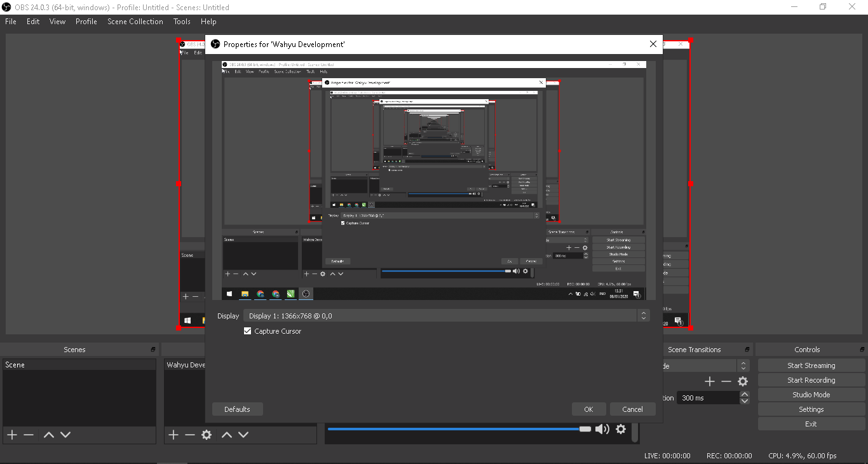Toggle the Capture Cursor checkbox
Screen dimensions: 868x464
pyautogui.click(x=248, y=331)
